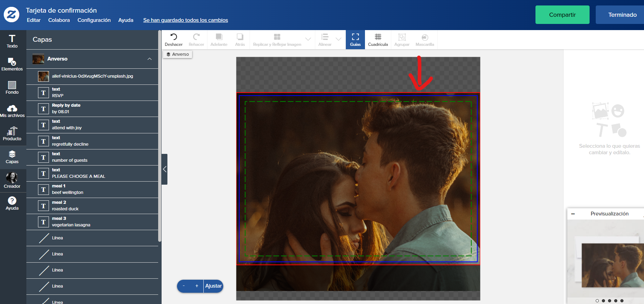Select the allef-vinicius unsplash.jpg image layer
Image resolution: width=644 pixels, height=304 pixels.
coord(92,77)
